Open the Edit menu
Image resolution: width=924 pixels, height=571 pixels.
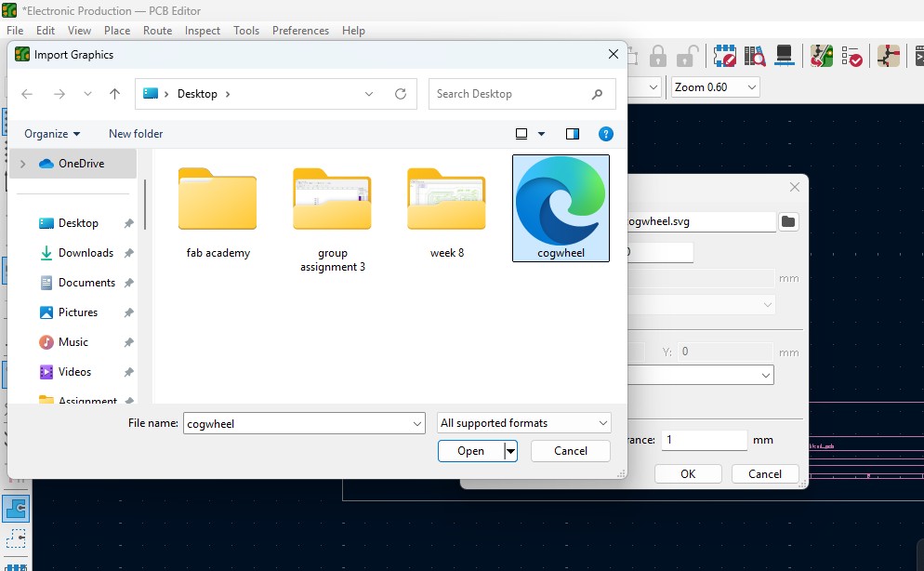(46, 31)
